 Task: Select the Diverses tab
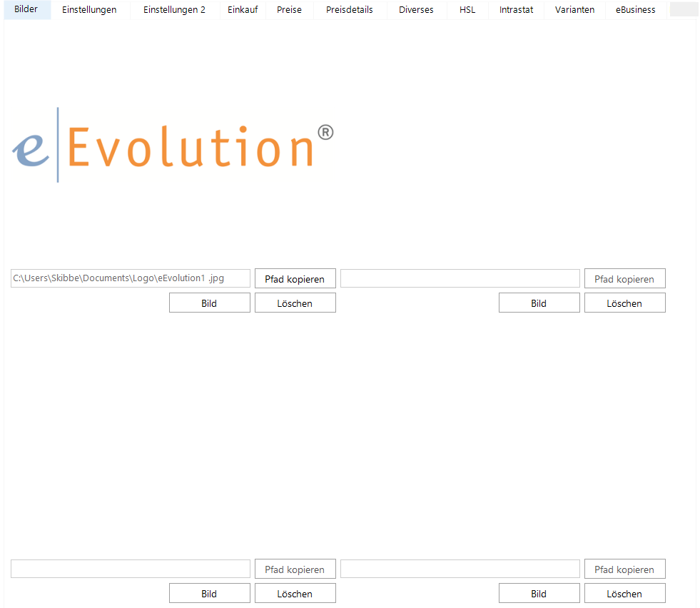416,10
